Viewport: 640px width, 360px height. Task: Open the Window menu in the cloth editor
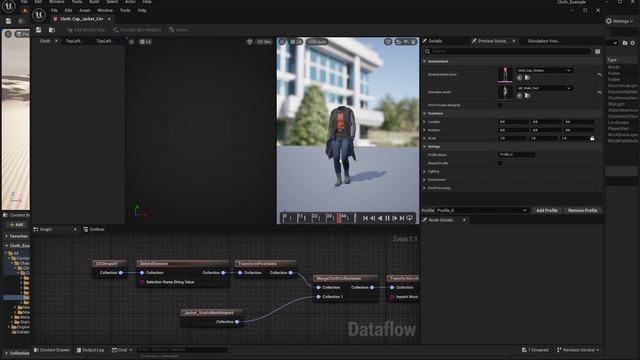pos(105,10)
